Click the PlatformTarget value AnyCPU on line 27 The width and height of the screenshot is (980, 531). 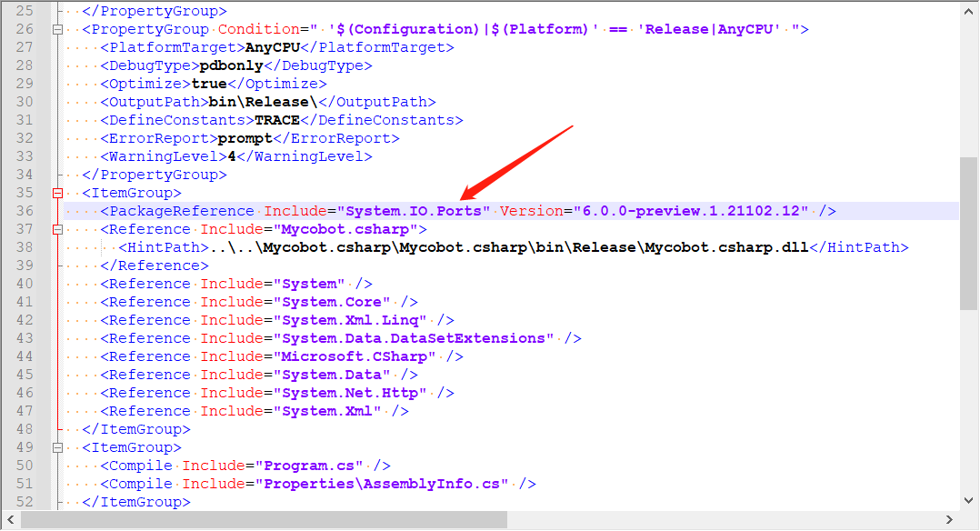(x=273, y=47)
